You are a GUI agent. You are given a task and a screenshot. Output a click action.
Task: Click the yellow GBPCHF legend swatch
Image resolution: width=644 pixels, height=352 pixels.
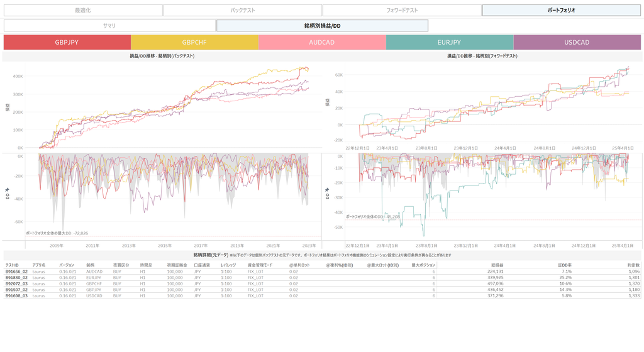(x=194, y=42)
